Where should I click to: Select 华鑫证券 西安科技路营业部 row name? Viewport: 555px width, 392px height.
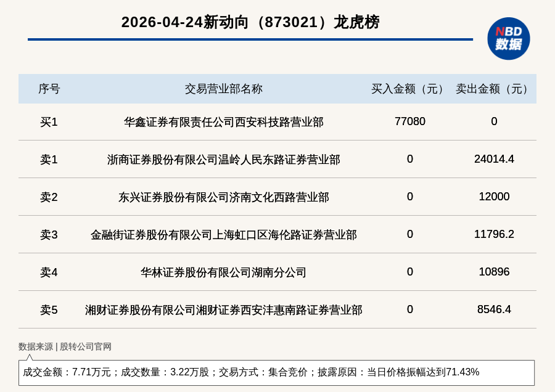click(x=223, y=122)
